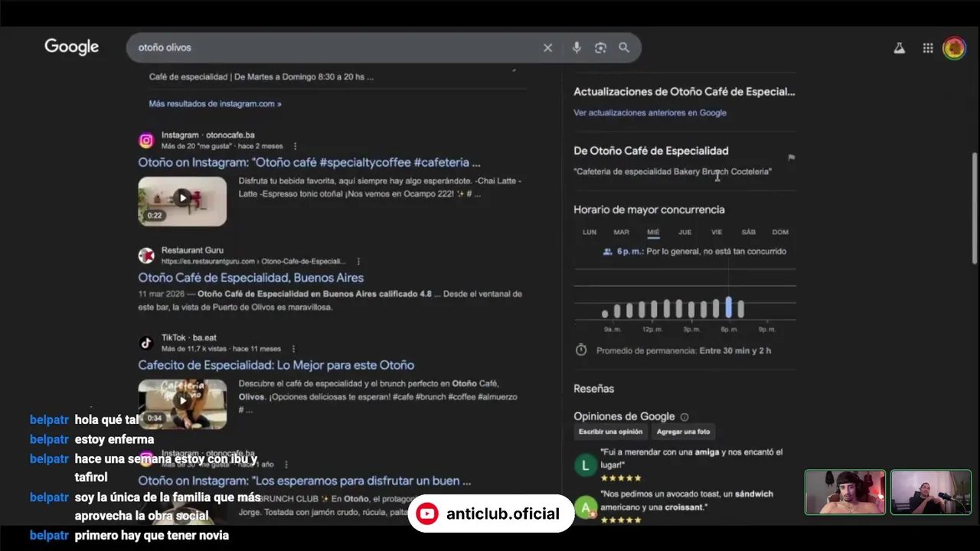The width and height of the screenshot is (980, 551).
Task: Click 'Nos pedimos un avocado toast' review
Action: click(687, 500)
